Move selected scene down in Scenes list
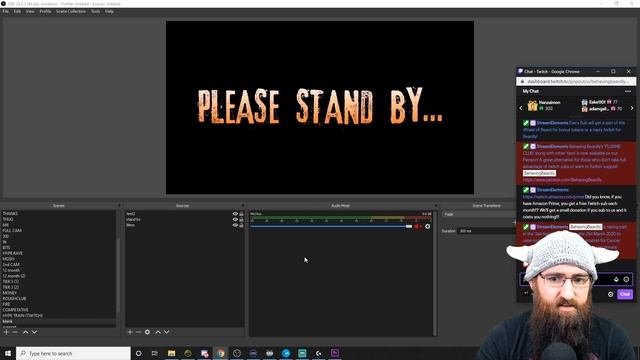Screen dimensions: 640x360 pyautogui.click(x=34, y=332)
